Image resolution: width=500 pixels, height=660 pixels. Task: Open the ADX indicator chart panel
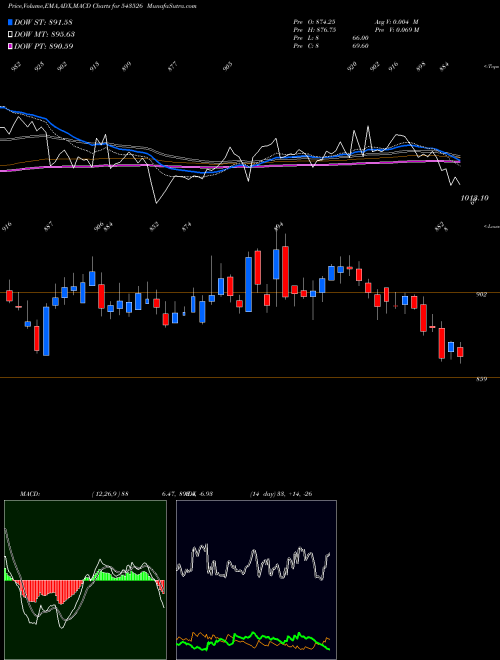click(x=256, y=580)
